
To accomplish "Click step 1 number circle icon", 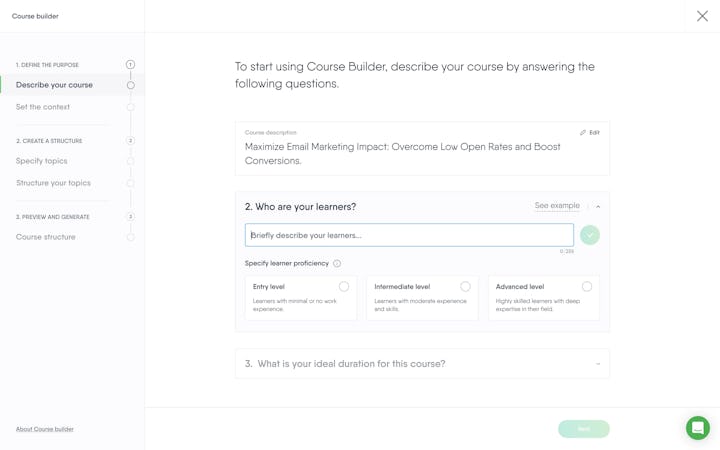I will click(x=130, y=65).
